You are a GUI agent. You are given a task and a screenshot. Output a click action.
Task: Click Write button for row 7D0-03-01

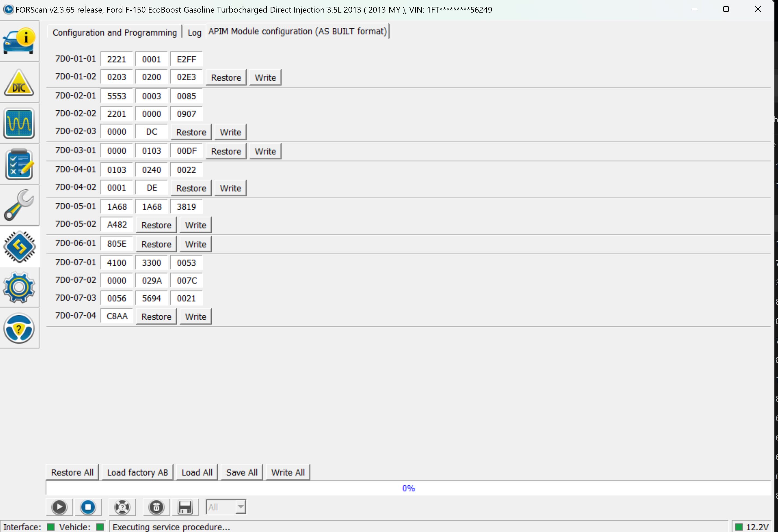(265, 151)
